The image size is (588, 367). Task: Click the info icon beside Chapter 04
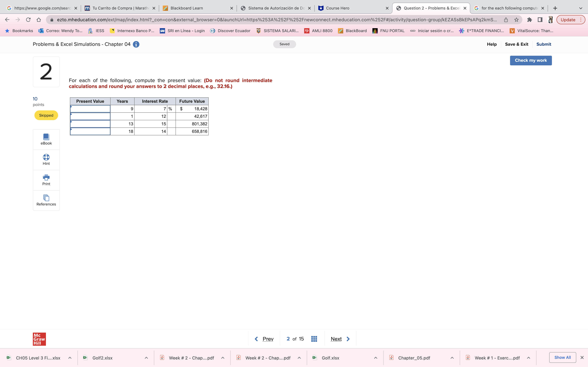pyautogui.click(x=136, y=44)
